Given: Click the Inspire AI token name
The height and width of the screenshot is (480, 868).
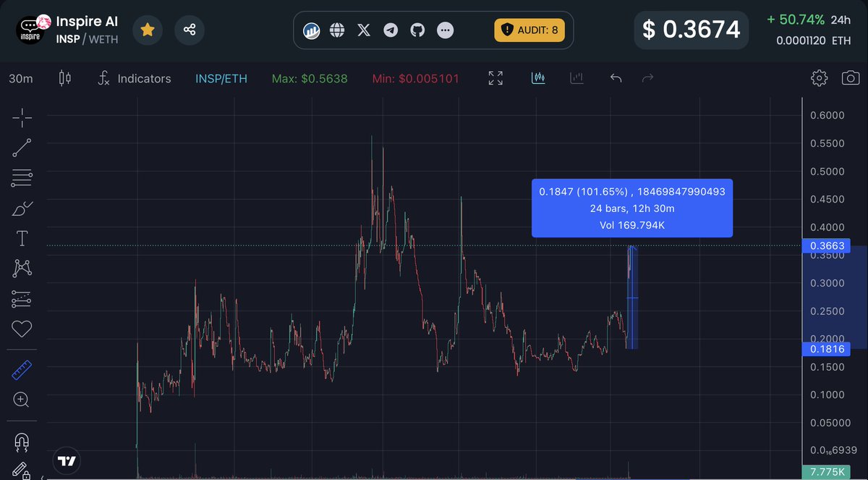Looking at the screenshot, I should 88,22.
